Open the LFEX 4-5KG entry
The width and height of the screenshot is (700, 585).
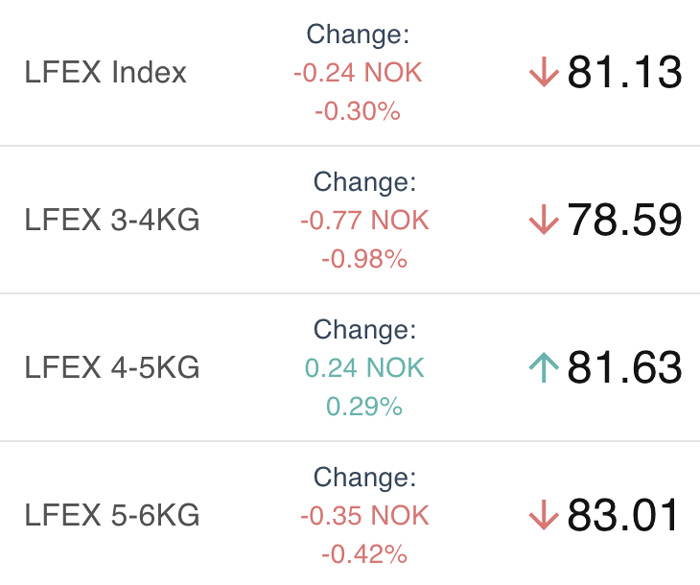coord(112,368)
